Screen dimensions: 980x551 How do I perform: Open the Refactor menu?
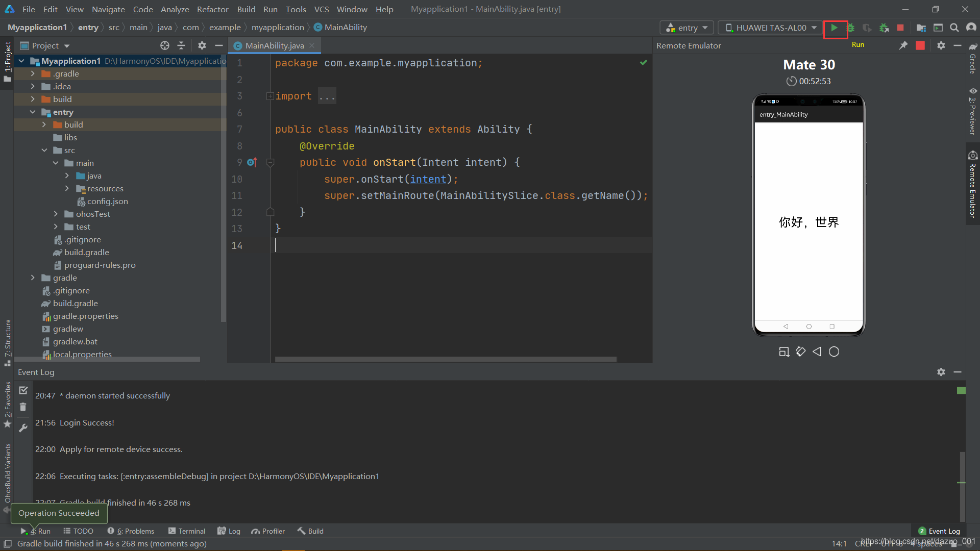(212, 9)
